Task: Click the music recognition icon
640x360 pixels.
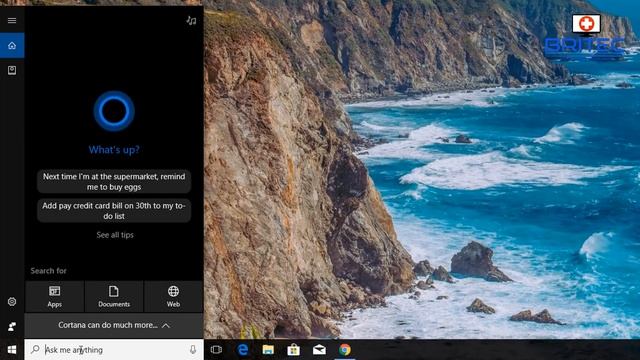Action: pyautogui.click(x=191, y=20)
